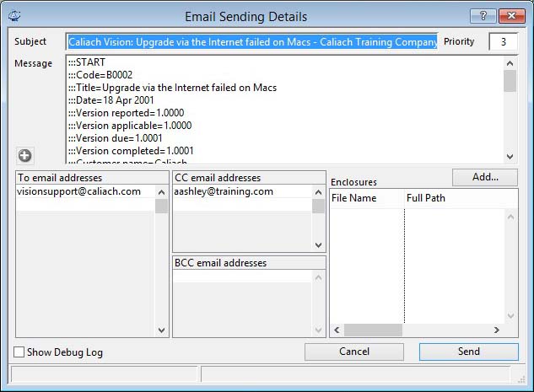The image size is (534, 392).
Task: Click the Send button
Action: click(x=468, y=352)
